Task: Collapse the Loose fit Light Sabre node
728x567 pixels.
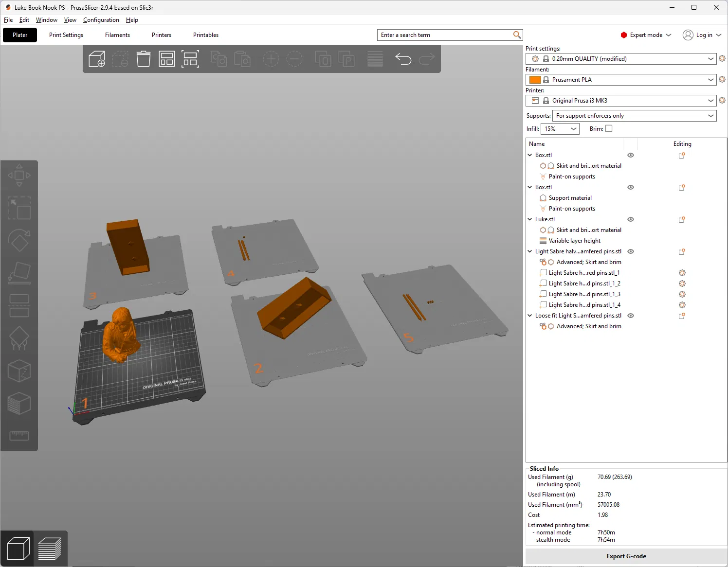Action: (x=530, y=316)
